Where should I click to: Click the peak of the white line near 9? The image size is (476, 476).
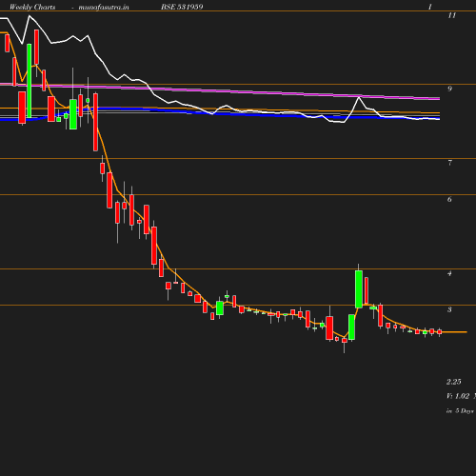coord(359,97)
